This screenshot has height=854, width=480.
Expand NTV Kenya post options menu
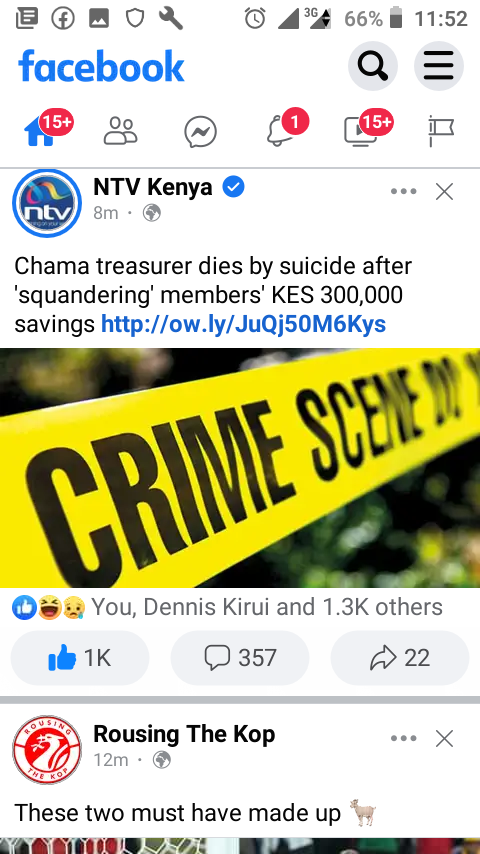404,191
